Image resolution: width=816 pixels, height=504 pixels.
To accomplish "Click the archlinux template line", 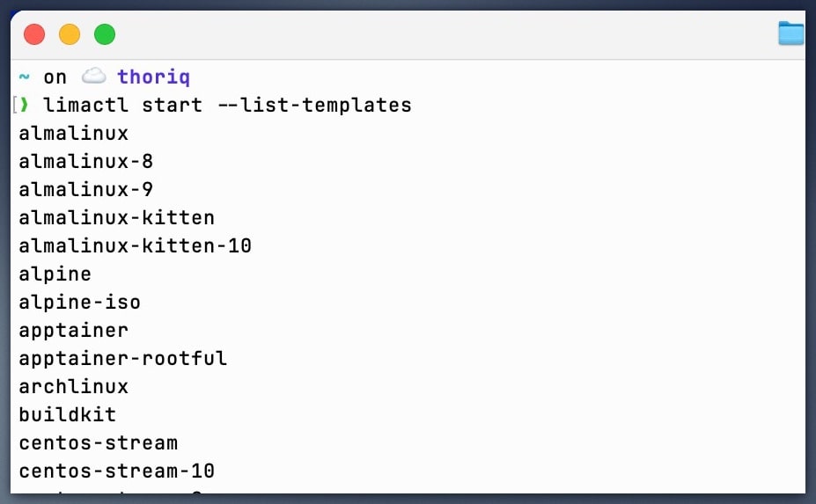I will point(74,386).
